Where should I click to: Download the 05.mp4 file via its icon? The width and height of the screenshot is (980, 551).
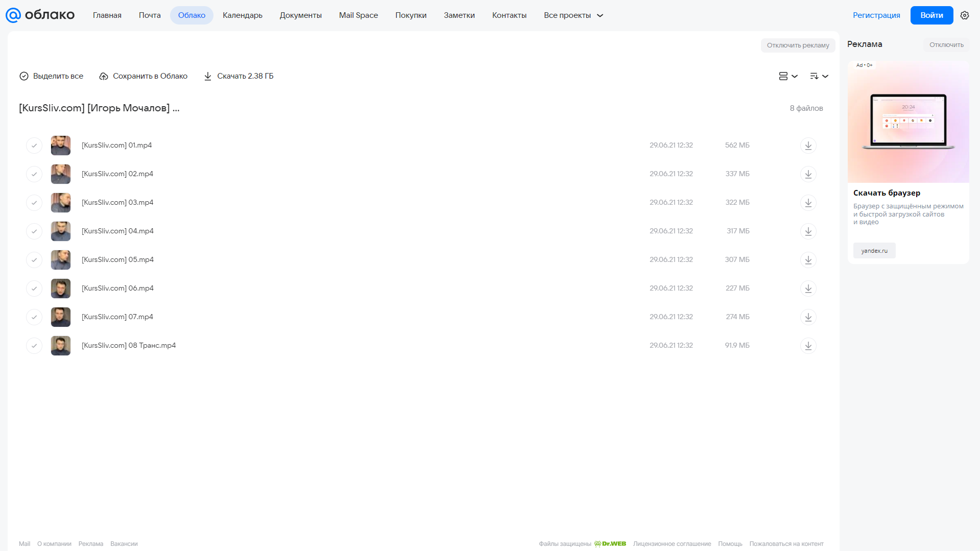click(x=808, y=260)
